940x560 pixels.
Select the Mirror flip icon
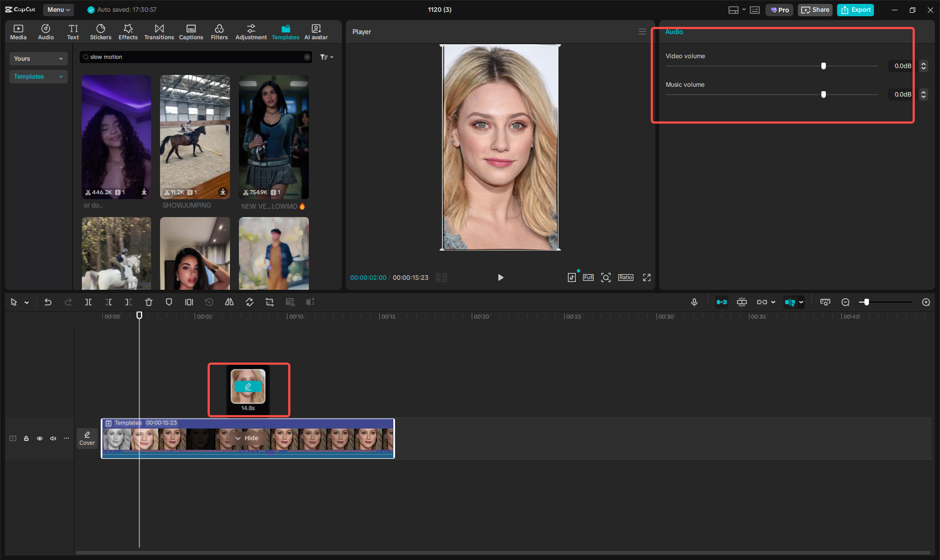coord(229,302)
